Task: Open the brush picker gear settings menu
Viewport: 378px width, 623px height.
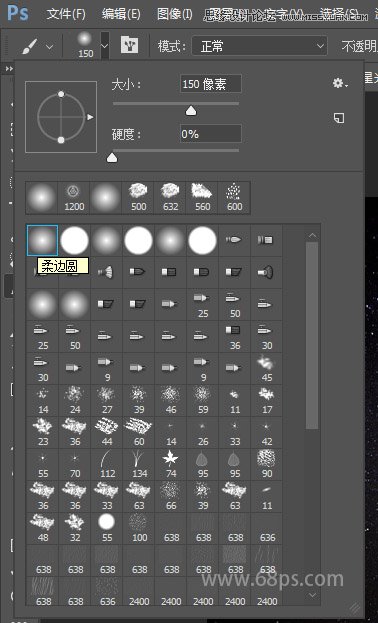Action: coord(340,83)
